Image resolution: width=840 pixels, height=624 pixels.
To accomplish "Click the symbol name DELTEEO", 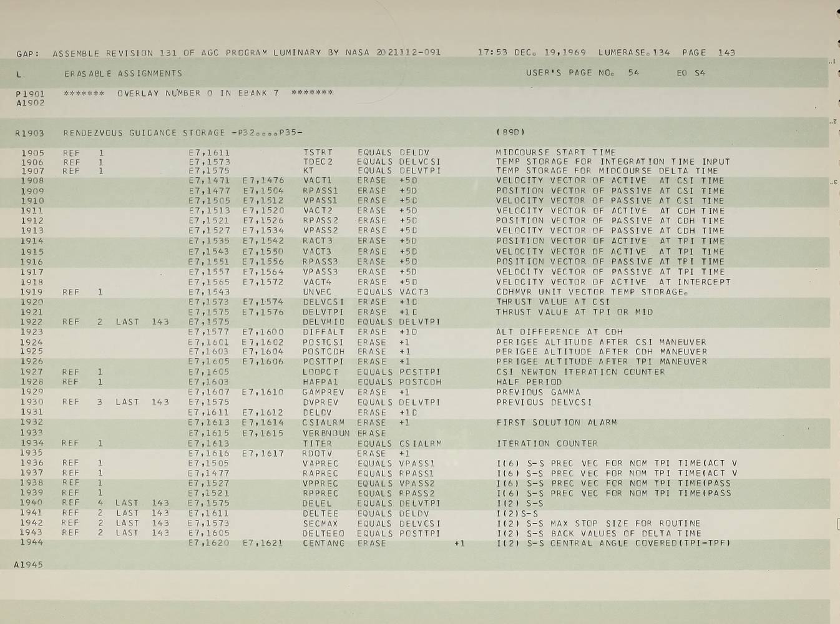I will coord(323,534).
